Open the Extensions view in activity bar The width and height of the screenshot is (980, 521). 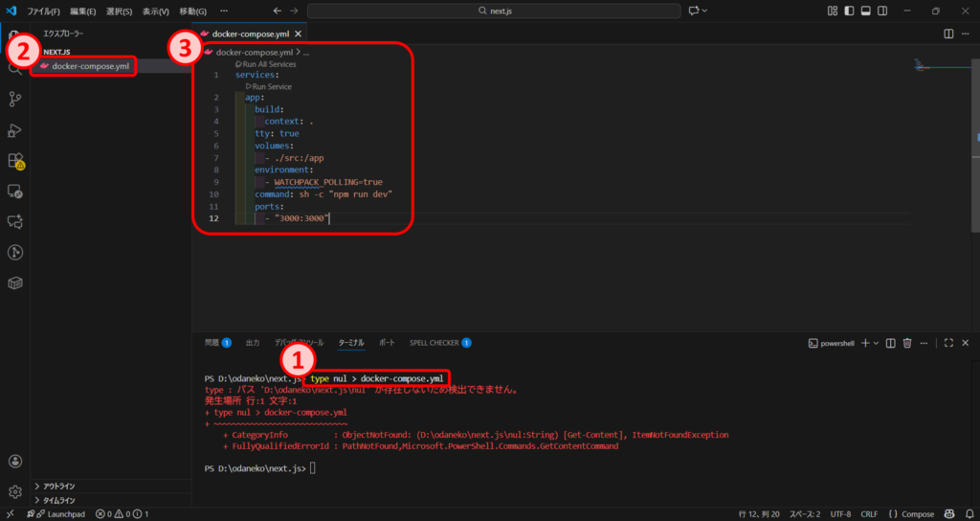(15, 161)
